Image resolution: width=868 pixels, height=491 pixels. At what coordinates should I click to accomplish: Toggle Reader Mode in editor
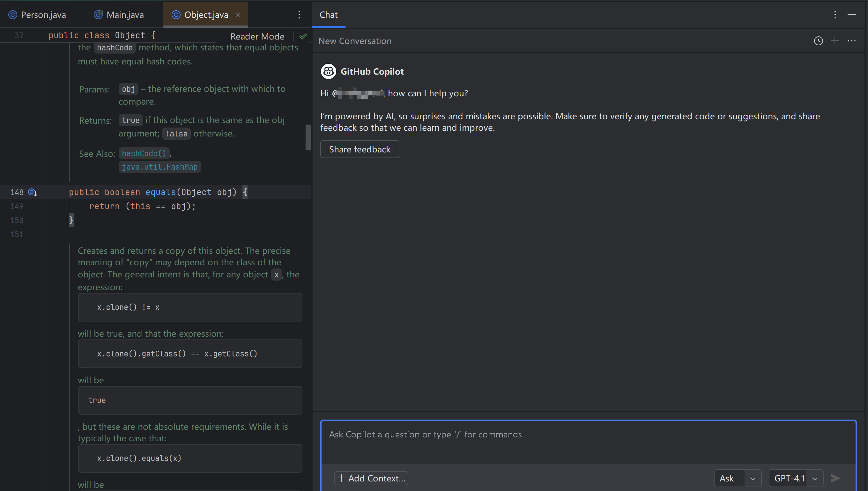pos(257,36)
